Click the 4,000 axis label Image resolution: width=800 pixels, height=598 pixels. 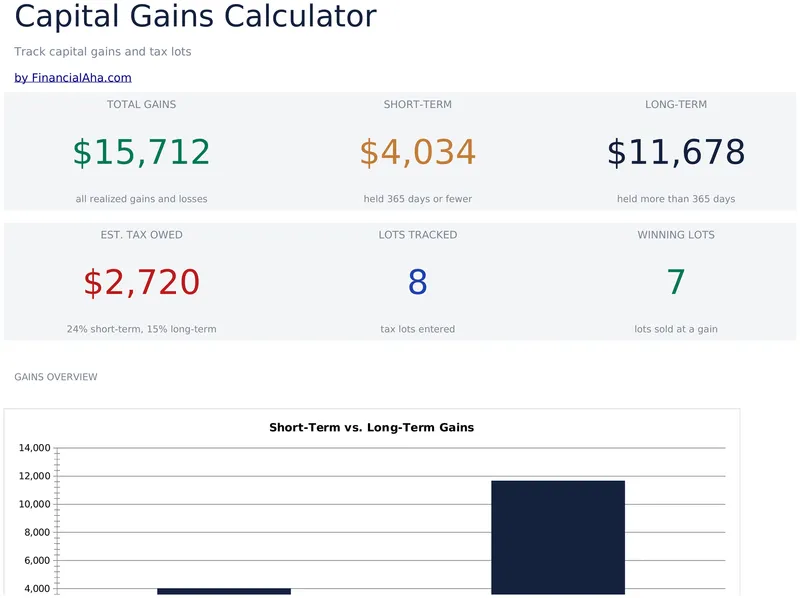click(x=37, y=588)
